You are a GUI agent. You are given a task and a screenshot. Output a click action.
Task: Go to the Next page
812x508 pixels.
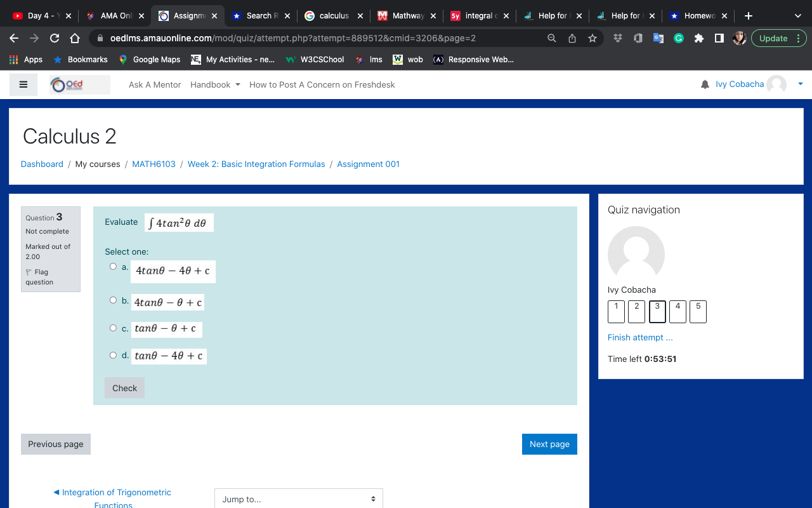pos(549,444)
